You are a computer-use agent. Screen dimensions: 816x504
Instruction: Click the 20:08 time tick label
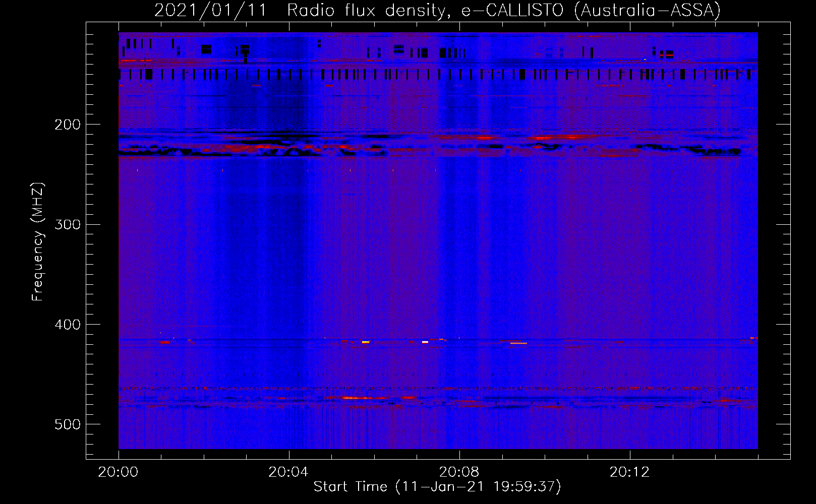click(x=459, y=472)
